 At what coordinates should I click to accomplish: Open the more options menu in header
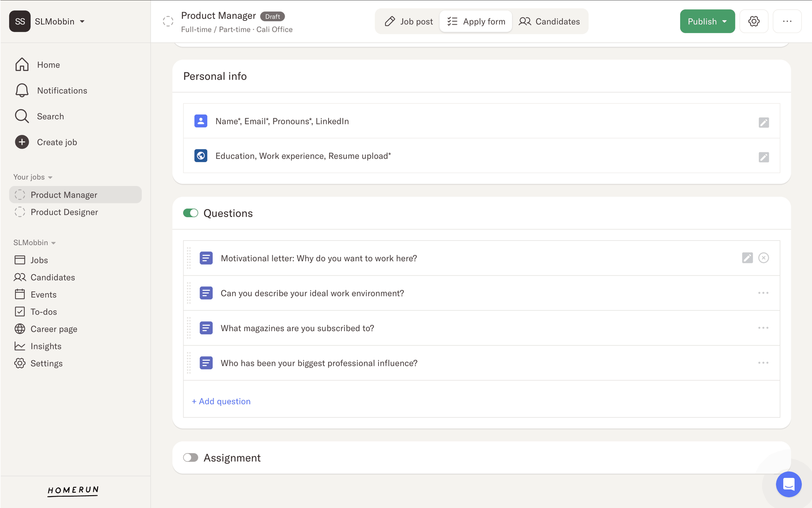(x=787, y=22)
